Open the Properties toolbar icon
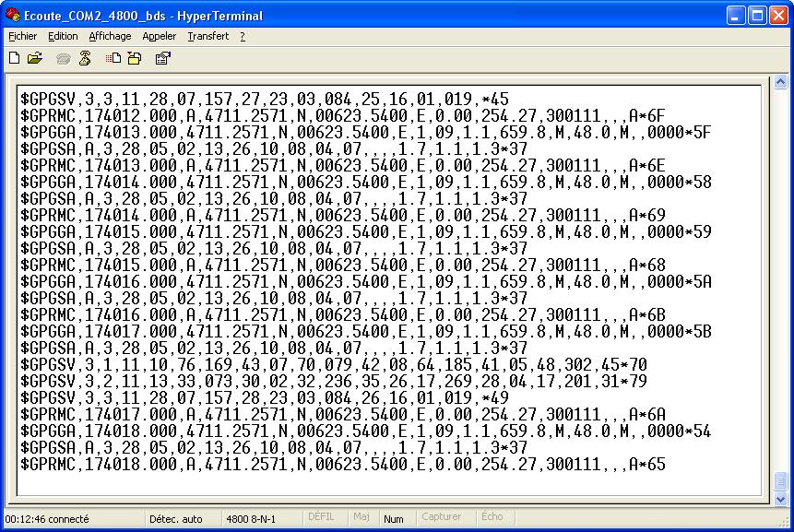Screen dimensions: 794x532 [x=163, y=58]
